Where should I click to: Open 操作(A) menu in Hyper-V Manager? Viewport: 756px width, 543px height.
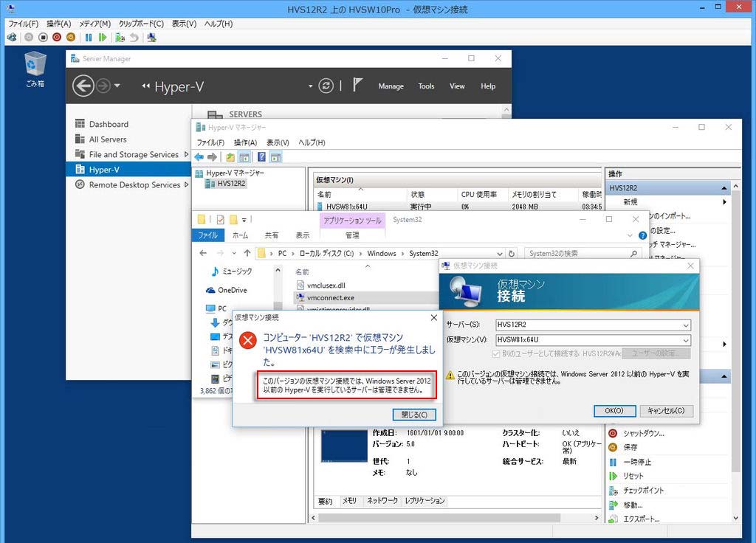pos(245,142)
